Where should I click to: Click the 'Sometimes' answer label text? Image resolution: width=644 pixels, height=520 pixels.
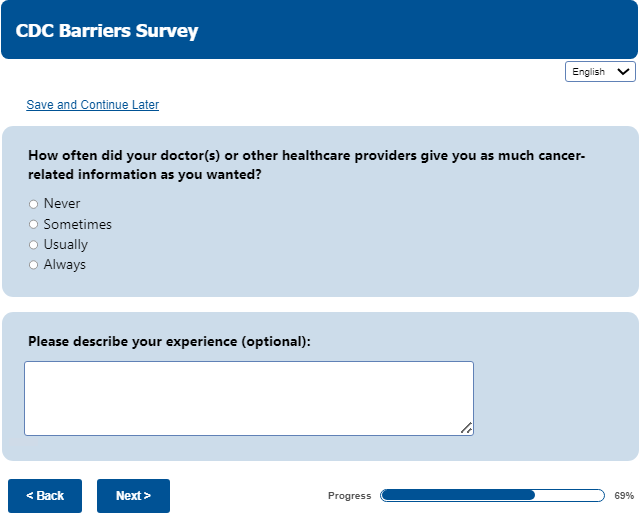tap(78, 225)
